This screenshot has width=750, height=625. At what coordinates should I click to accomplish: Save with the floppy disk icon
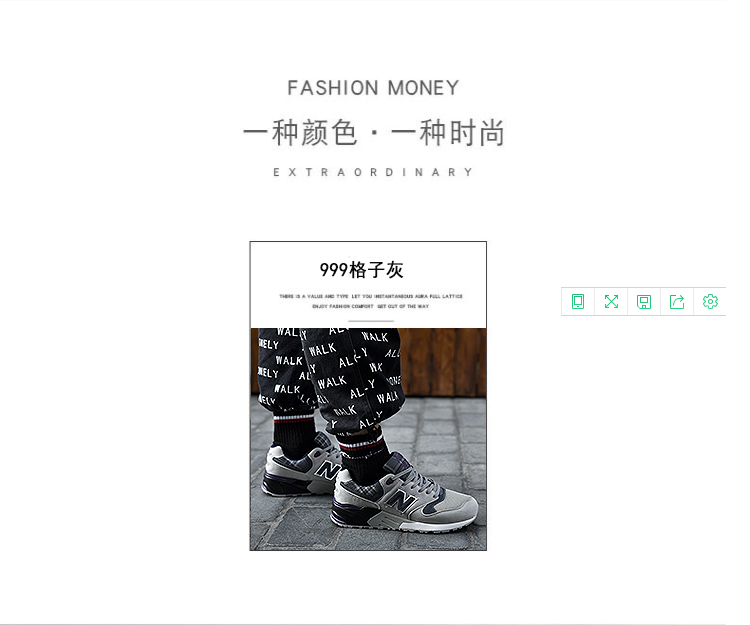[644, 302]
